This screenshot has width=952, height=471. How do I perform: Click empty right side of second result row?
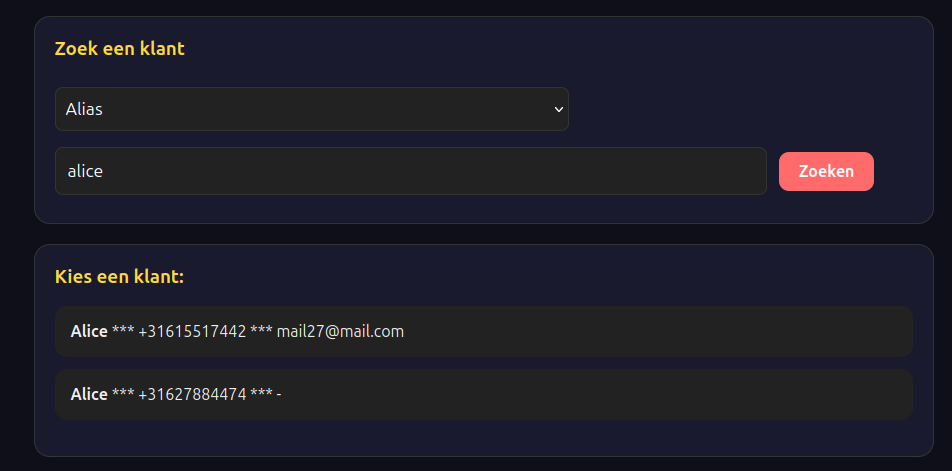(x=700, y=395)
